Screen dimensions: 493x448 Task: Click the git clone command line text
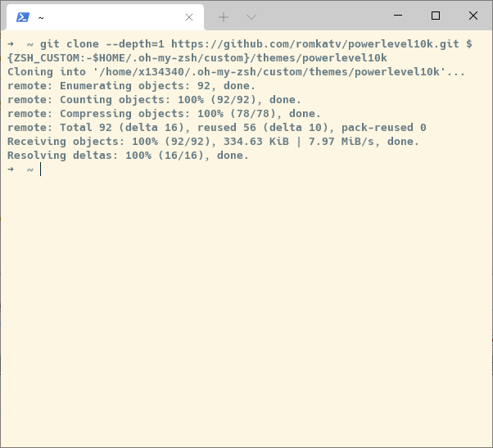256,44
